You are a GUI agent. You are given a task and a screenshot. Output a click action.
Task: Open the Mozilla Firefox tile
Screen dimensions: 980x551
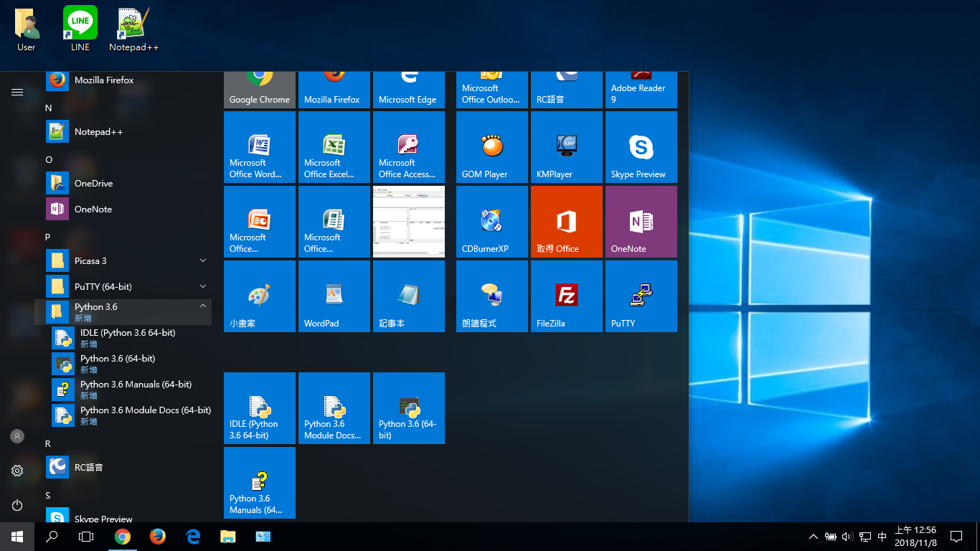tap(334, 90)
